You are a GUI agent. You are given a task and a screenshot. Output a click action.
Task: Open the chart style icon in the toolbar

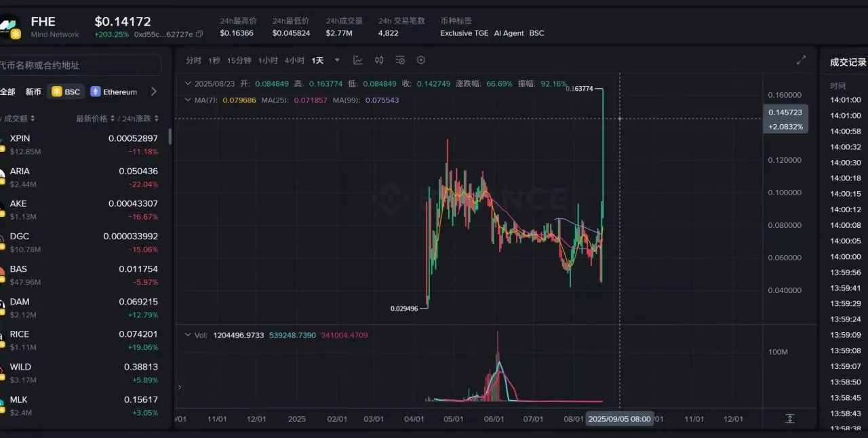tap(358, 60)
